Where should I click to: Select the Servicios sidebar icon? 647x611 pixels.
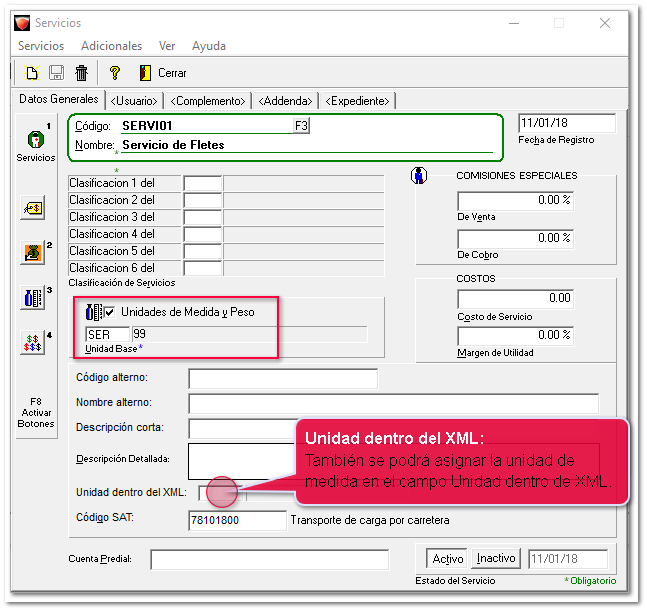pyautogui.click(x=35, y=142)
